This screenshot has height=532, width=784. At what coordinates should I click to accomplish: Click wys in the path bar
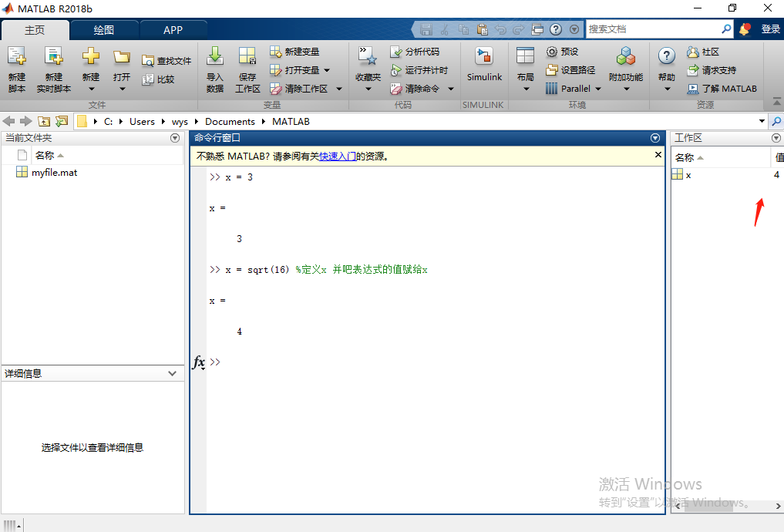coord(180,122)
